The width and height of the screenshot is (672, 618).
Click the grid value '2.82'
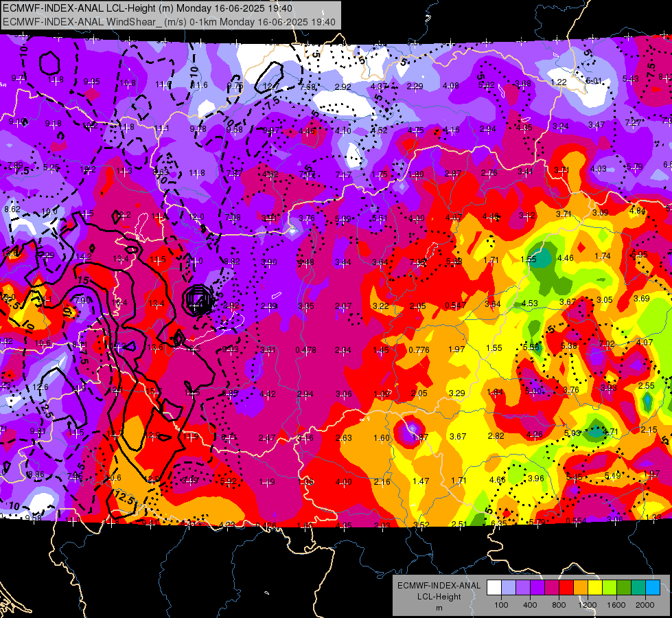click(x=496, y=436)
